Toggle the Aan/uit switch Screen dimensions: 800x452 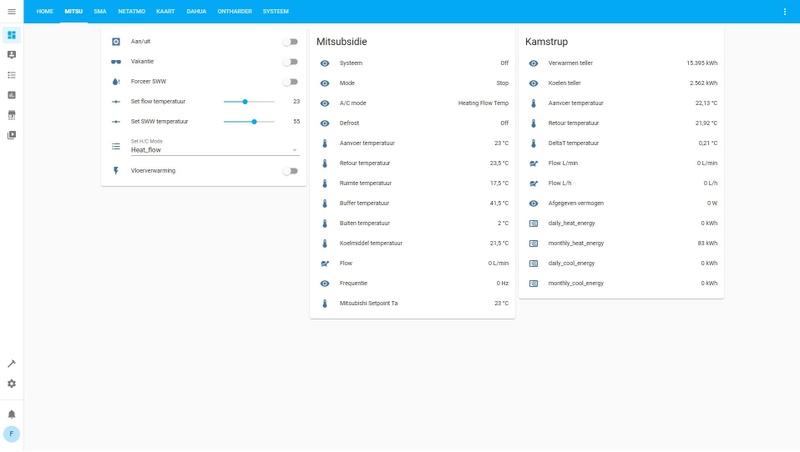(x=290, y=42)
